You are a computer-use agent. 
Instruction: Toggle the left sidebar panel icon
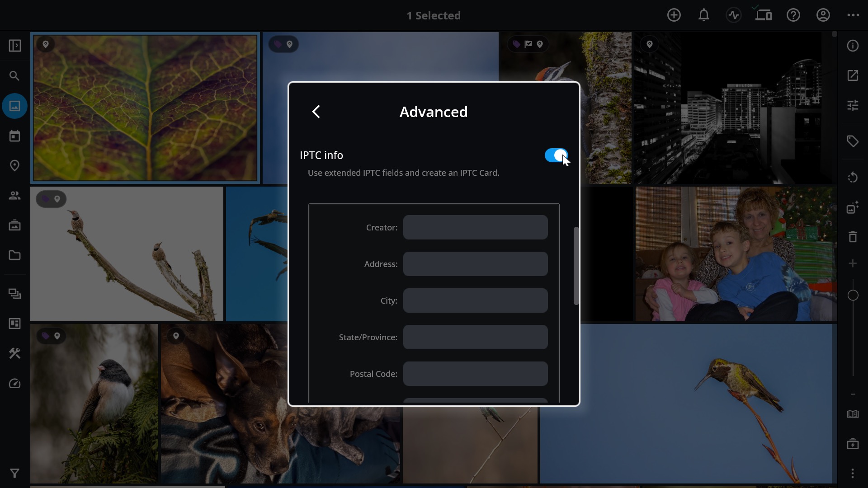coord(15,46)
